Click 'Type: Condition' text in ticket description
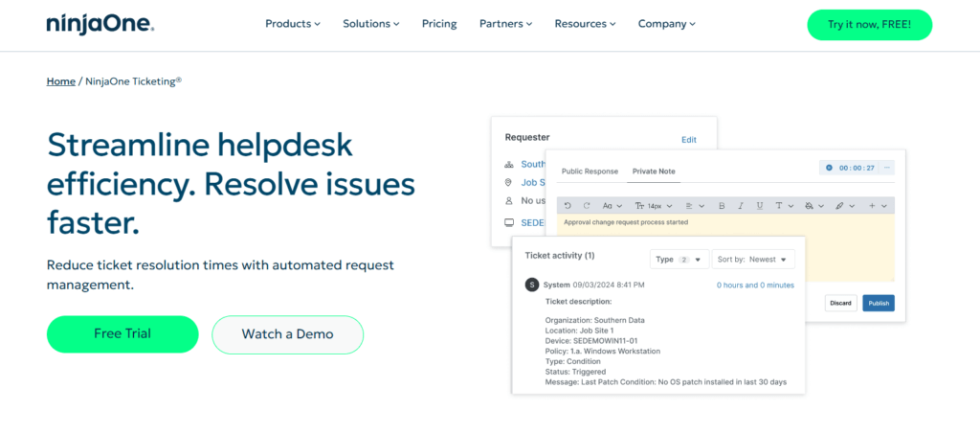 point(572,361)
